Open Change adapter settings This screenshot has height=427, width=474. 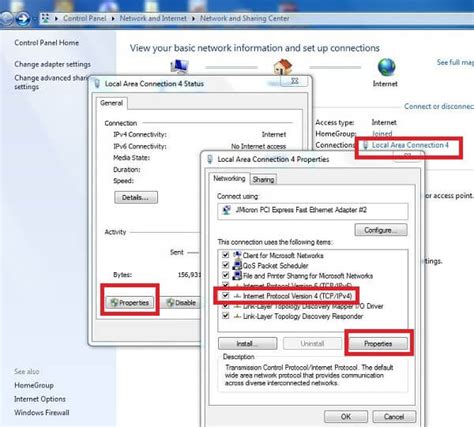click(x=52, y=64)
